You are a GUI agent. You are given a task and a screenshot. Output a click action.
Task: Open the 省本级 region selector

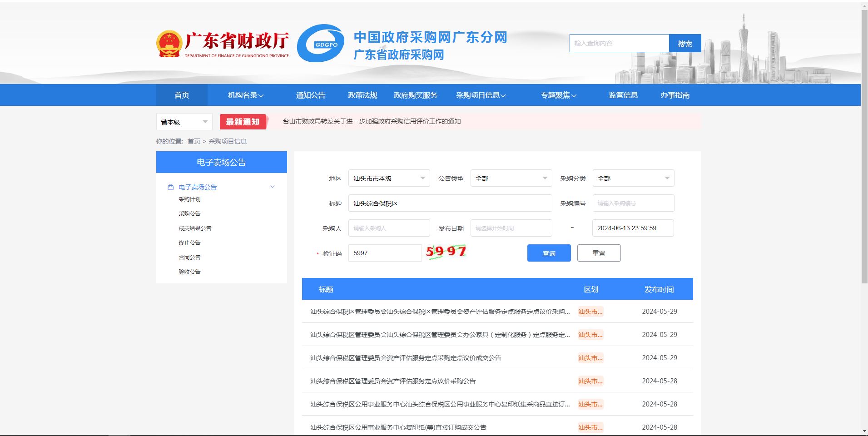tap(184, 122)
